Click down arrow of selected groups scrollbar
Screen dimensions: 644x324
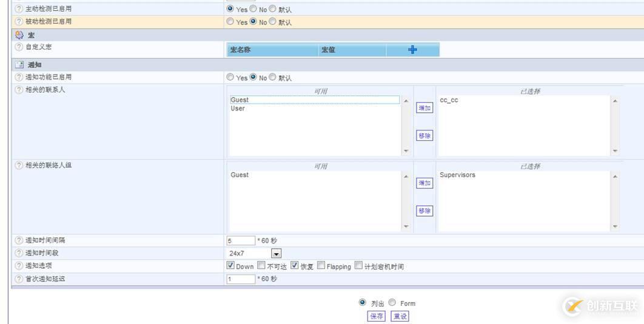pos(615,226)
